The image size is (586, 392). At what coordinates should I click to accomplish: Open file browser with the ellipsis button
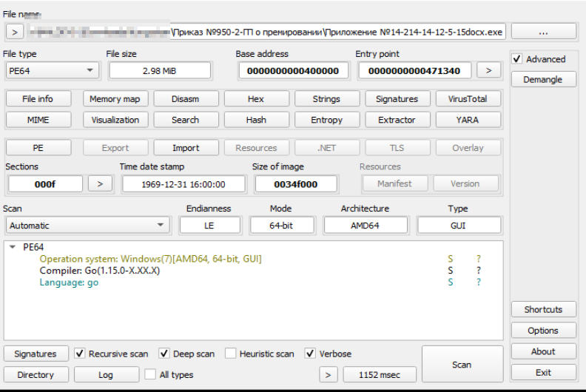click(543, 32)
